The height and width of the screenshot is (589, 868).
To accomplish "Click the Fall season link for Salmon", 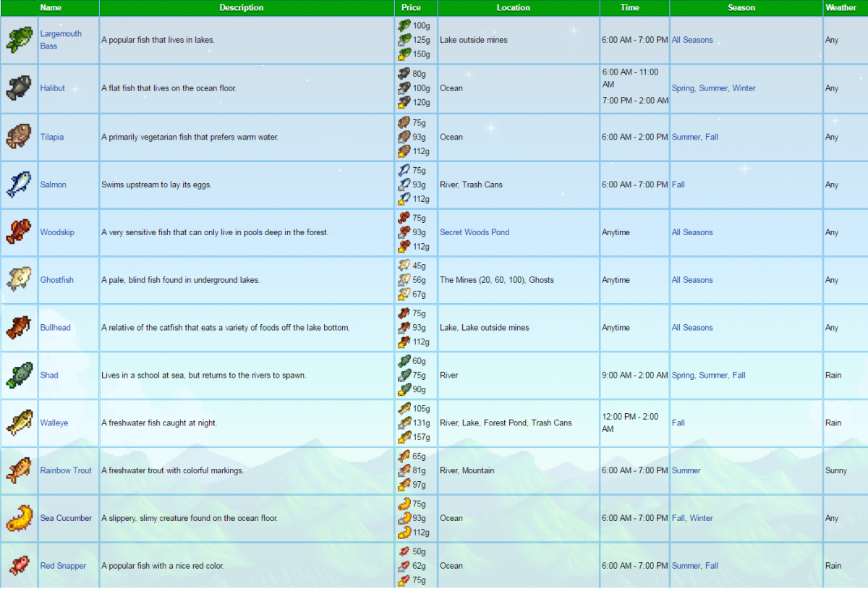I will tap(678, 185).
